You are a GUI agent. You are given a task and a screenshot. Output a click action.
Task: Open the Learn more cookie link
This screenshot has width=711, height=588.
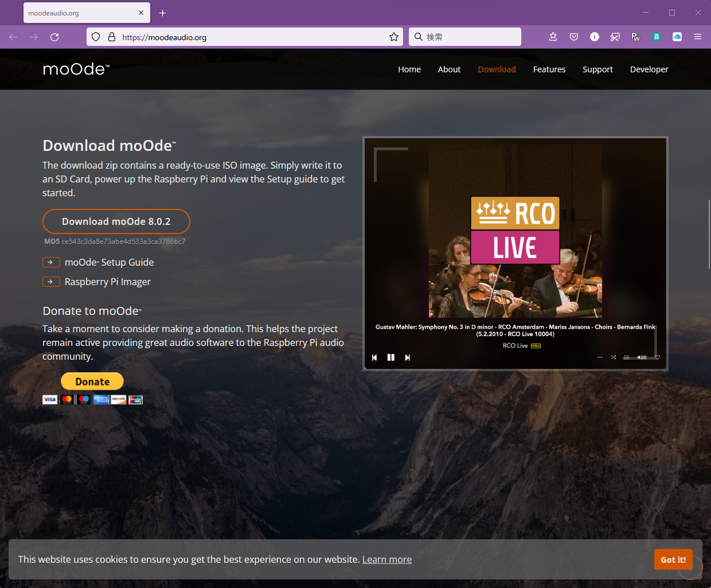click(x=387, y=559)
